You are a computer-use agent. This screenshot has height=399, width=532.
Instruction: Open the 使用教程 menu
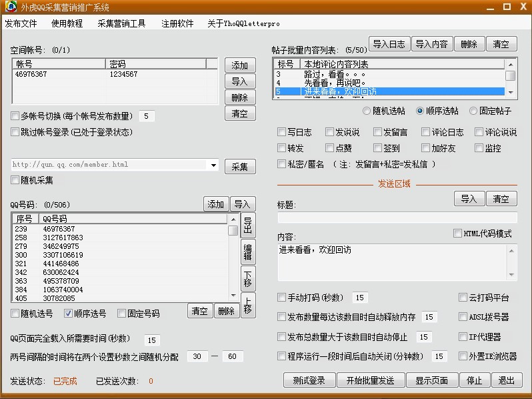[x=67, y=23]
